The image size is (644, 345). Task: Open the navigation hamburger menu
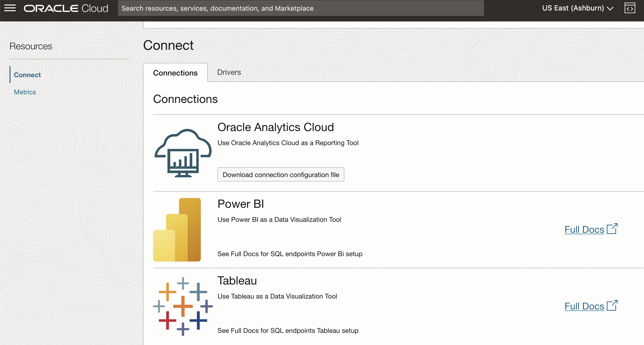[x=10, y=8]
